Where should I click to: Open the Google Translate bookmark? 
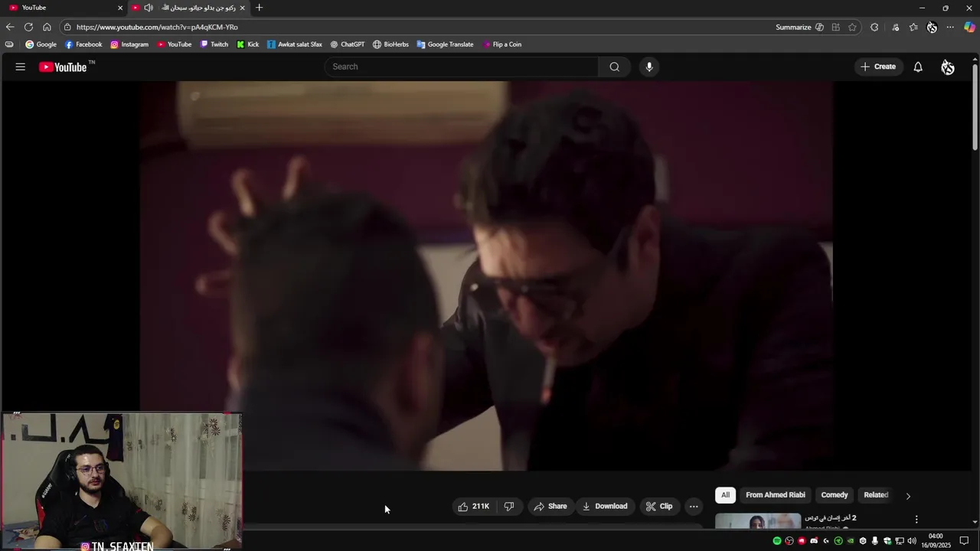pyautogui.click(x=445, y=44)
